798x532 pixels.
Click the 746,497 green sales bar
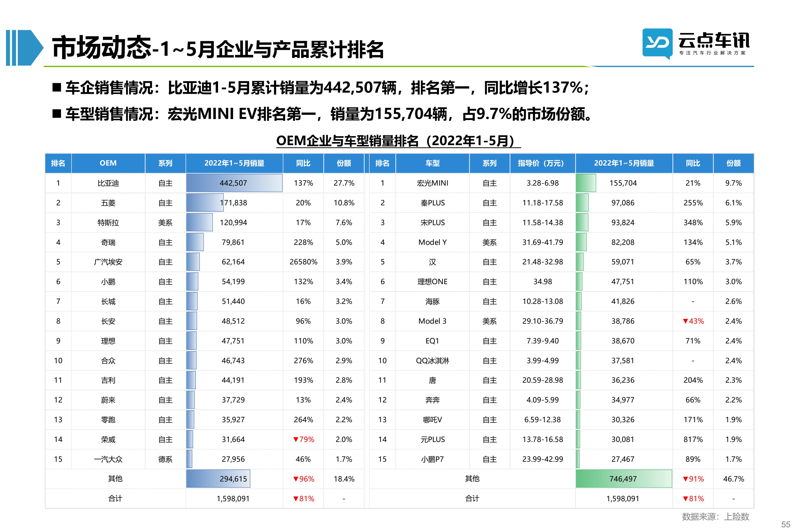pyautogui.click(x=624, y=479)
